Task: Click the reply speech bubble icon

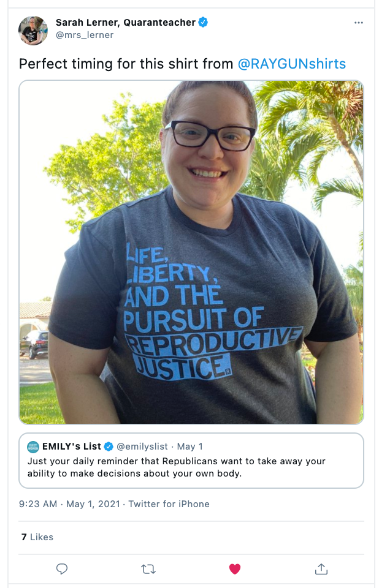Action: coord(62,569)
